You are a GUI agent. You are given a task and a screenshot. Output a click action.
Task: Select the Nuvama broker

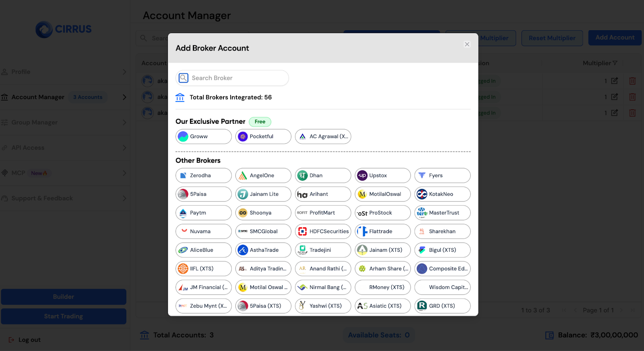click(203, 231)
